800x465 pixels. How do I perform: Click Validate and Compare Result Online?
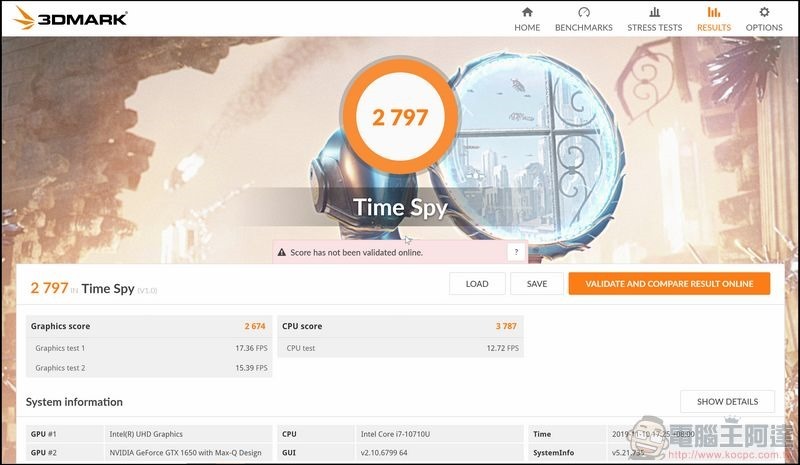coord(669,284)
